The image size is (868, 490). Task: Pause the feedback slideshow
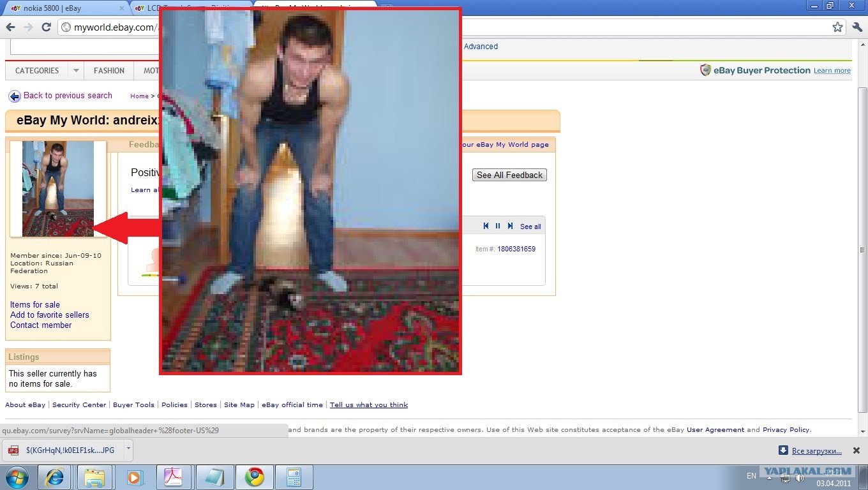pos(498,226)
